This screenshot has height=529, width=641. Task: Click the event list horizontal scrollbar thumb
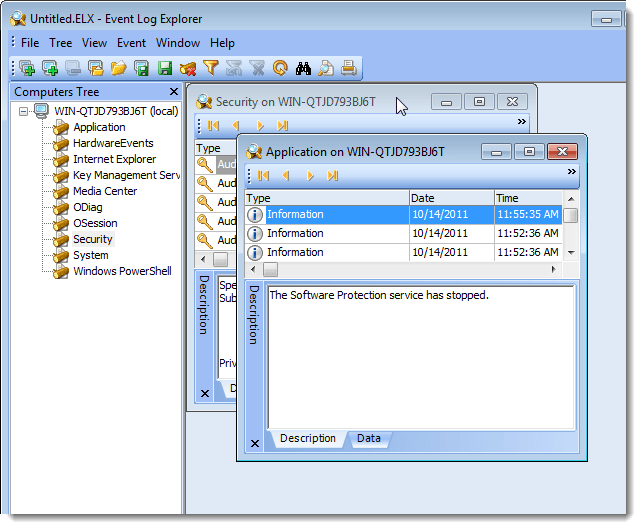coord(271,270)
